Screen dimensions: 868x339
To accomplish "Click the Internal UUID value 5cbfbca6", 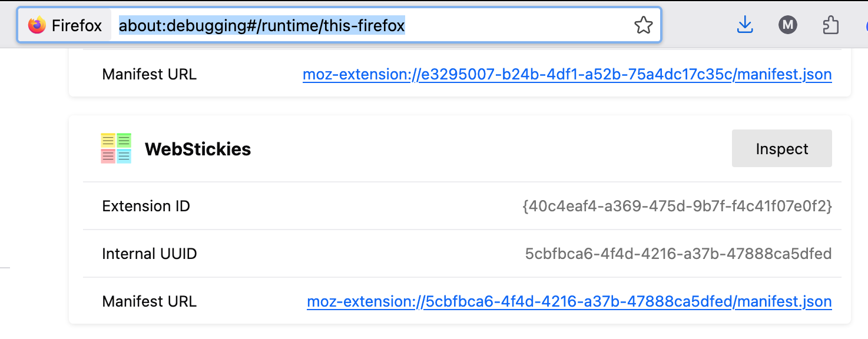I will 678,254.
